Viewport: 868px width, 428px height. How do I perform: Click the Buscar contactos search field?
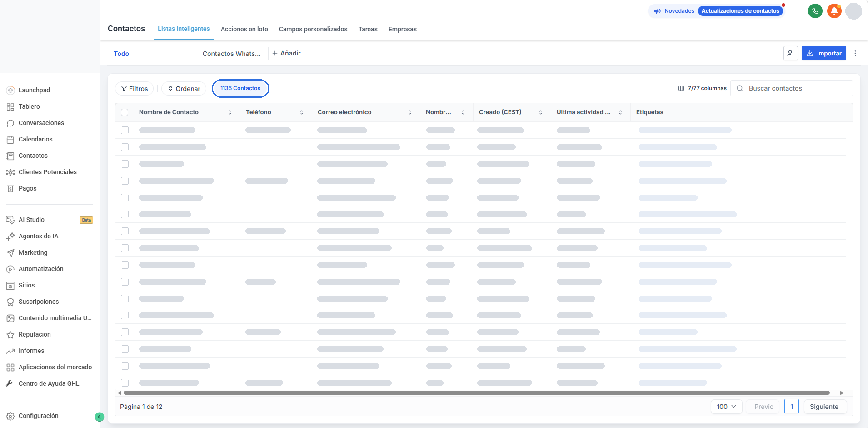[792, 88]
